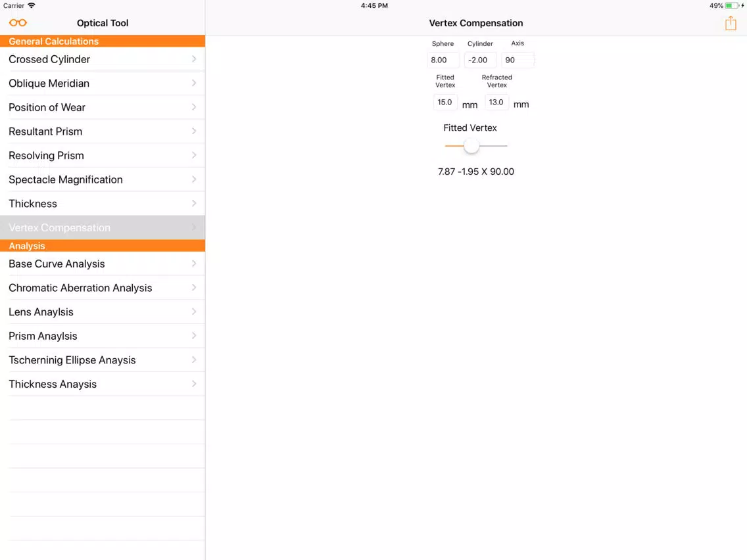This screenshot has height=560, width=747.
Task: Click the Carrier label in status bar
Action: (x=13, y=6)
